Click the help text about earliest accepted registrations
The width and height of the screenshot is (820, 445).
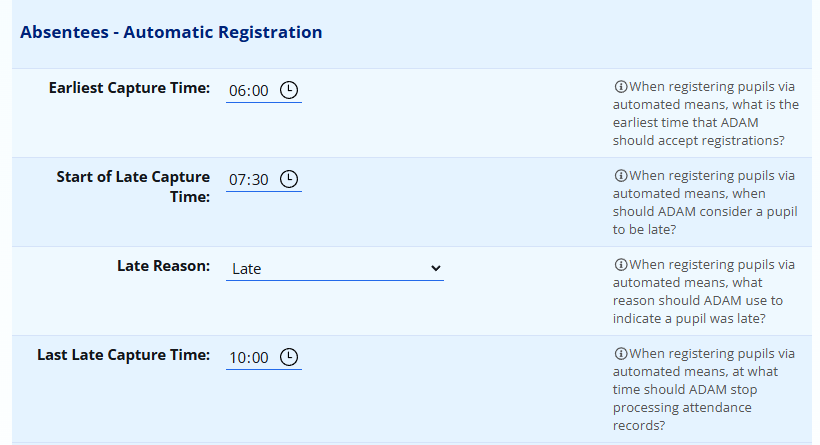705,113
